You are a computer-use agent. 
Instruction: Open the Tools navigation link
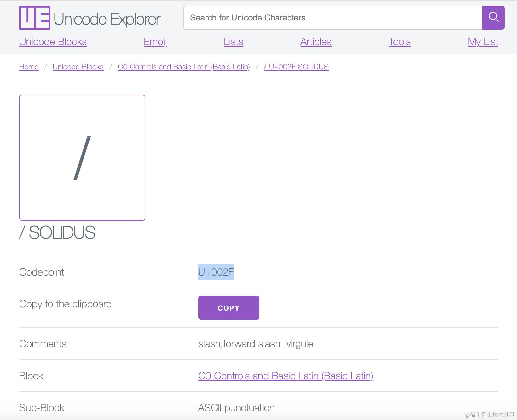[x=400, y=42]
